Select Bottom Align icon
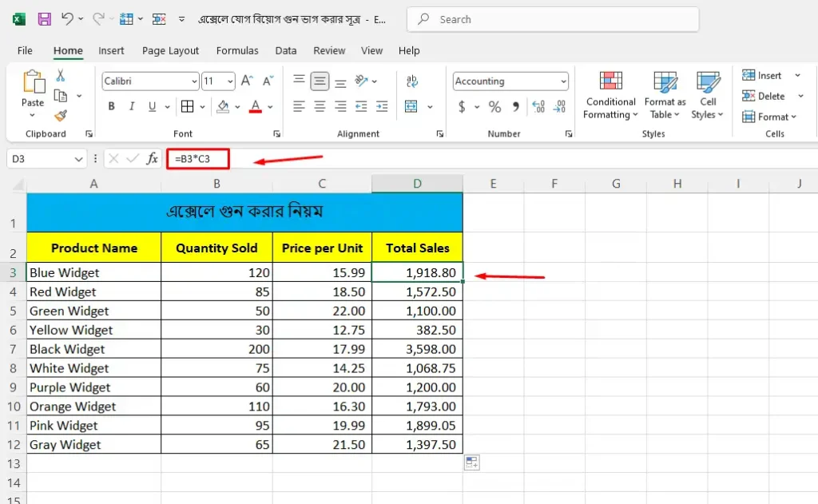818x504 pixels. coord(340,81)
